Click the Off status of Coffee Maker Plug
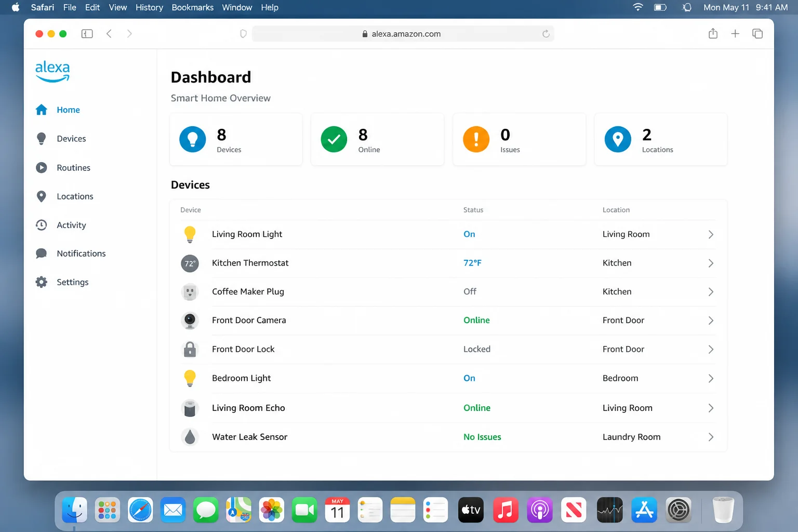This screenshot has height=532, width=798. pos(470,291)
